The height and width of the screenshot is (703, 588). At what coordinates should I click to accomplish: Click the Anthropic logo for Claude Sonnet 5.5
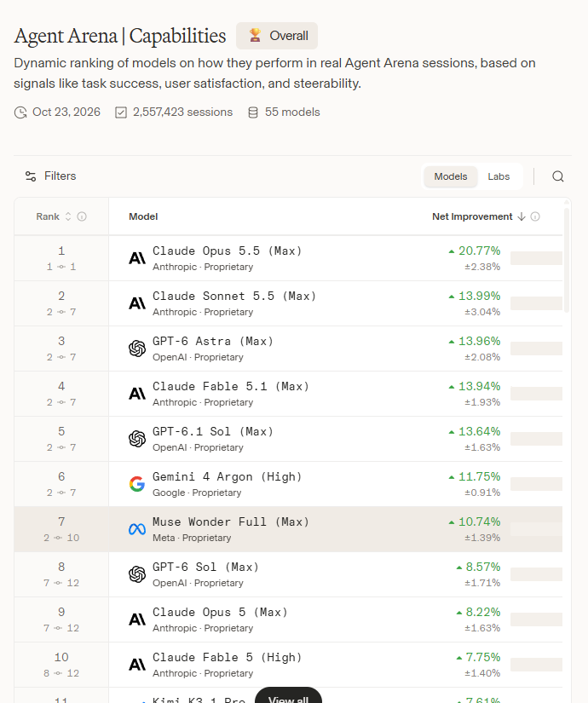point(137,303)
